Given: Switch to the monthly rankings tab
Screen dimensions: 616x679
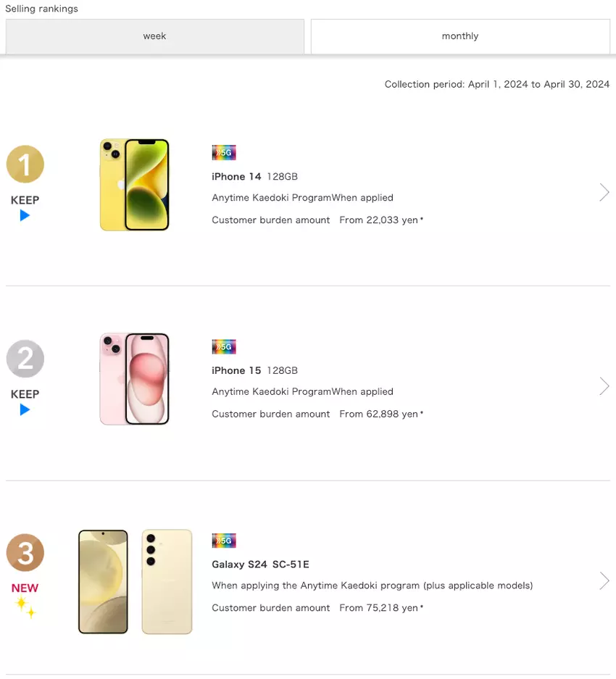Looking at the screenshot, I should click(460, 36).
